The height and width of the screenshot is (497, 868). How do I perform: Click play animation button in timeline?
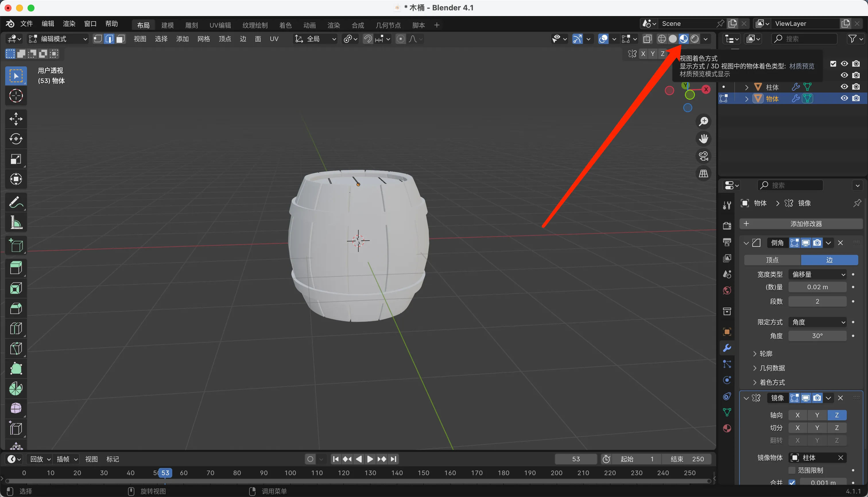(x=370, y=459)
